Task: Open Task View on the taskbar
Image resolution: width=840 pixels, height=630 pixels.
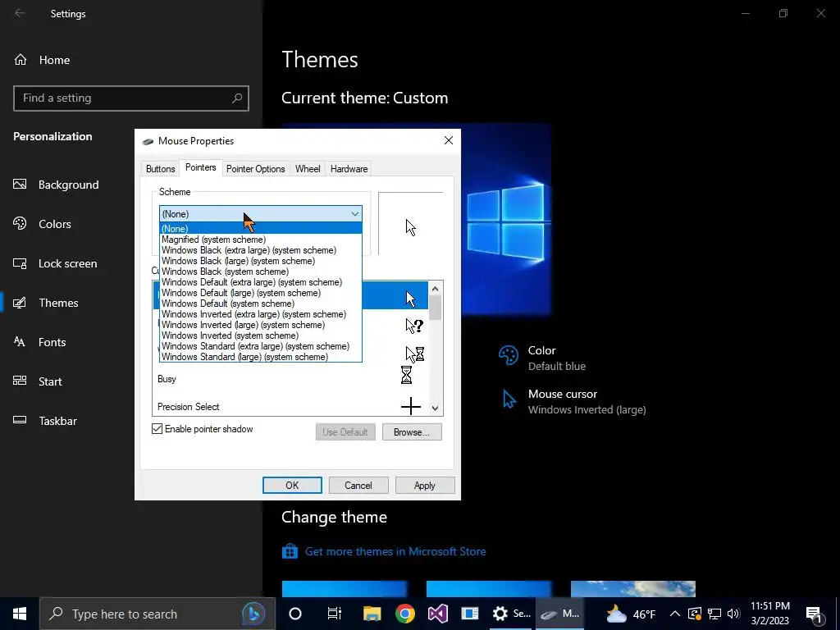Action: tap(335, 614)
